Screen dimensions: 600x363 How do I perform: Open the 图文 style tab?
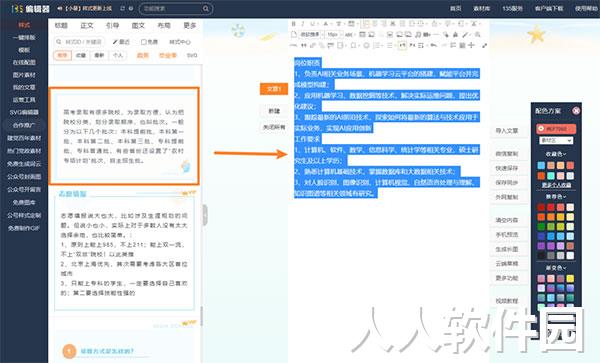point(138,25)
